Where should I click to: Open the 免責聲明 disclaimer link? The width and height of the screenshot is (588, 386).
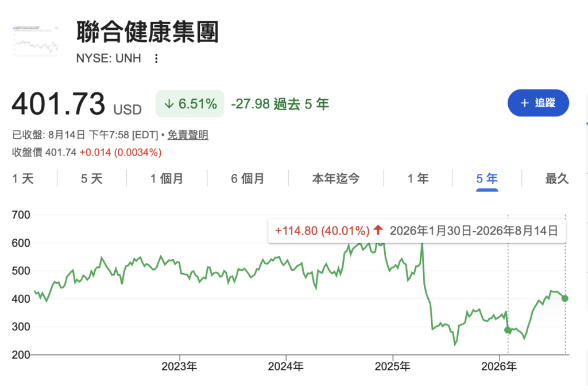(x=188, y=135)
